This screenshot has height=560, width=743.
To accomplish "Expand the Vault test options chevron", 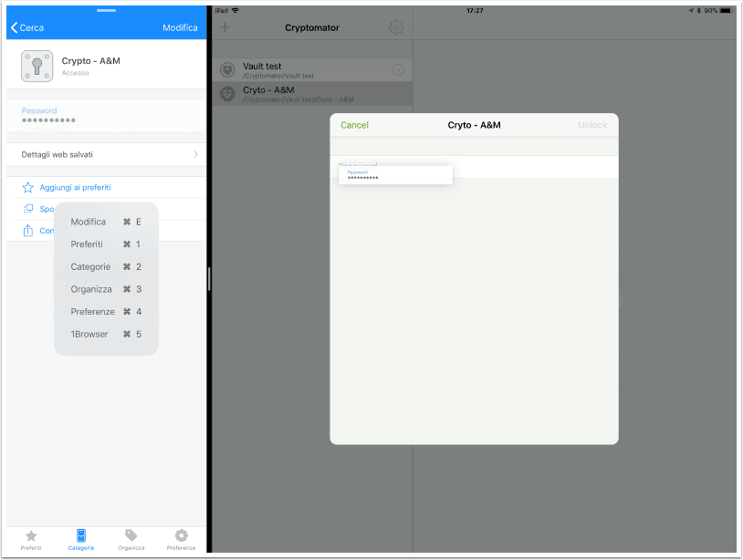I will 399,70.
